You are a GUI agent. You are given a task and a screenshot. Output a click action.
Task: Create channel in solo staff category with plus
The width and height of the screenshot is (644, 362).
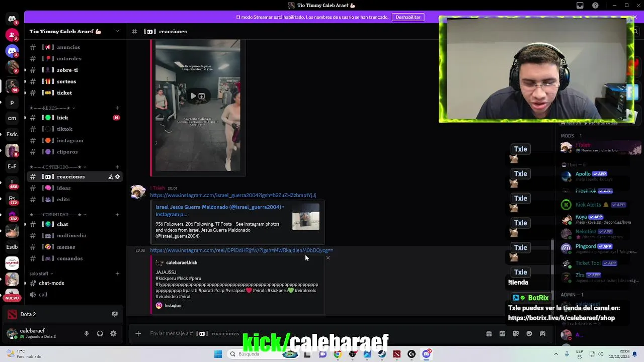coord(117,274)
